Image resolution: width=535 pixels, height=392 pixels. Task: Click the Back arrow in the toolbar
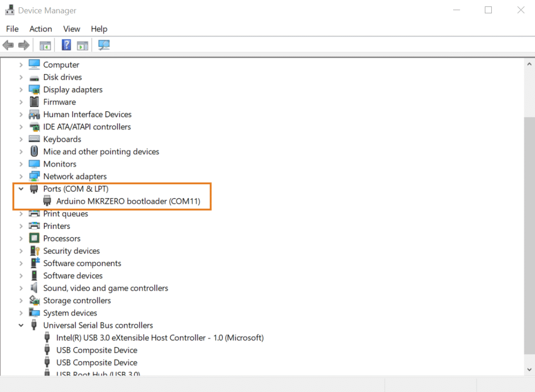(x=8, y=45)
